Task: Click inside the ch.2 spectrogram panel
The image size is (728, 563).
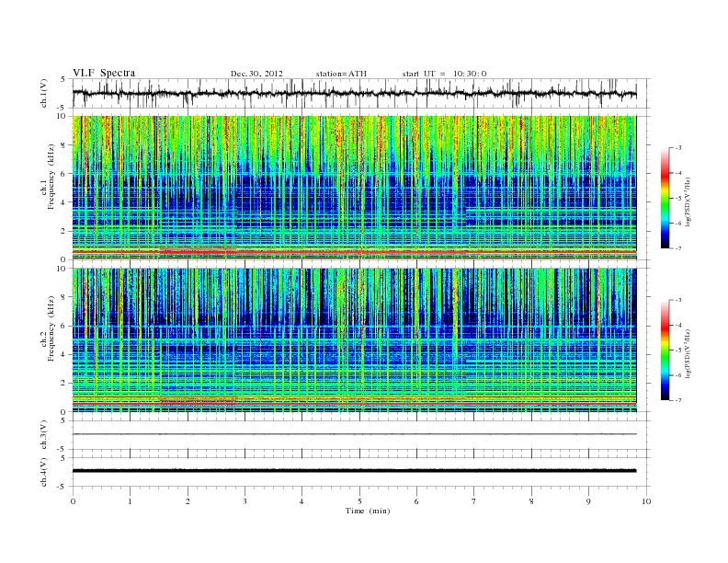Action: 354,339
